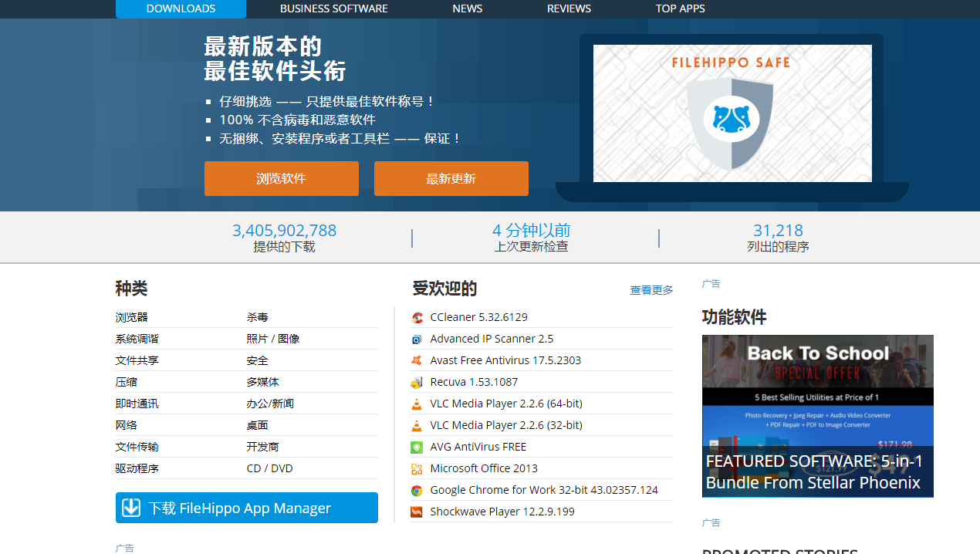Image resolution: width=980 pixels, height=554 pixels.
Task: Open the 杀毒 category
Action: (258, 317)
